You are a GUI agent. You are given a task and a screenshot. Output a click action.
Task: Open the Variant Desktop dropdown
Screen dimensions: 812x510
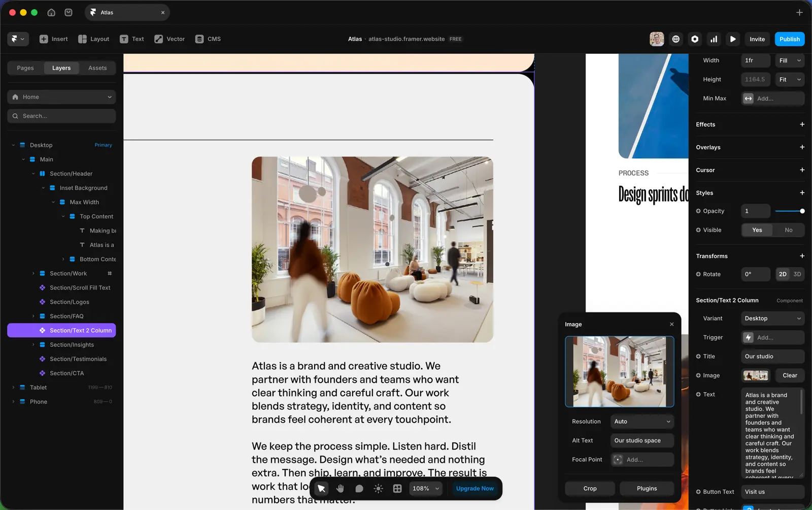click(x=772, y=318)
